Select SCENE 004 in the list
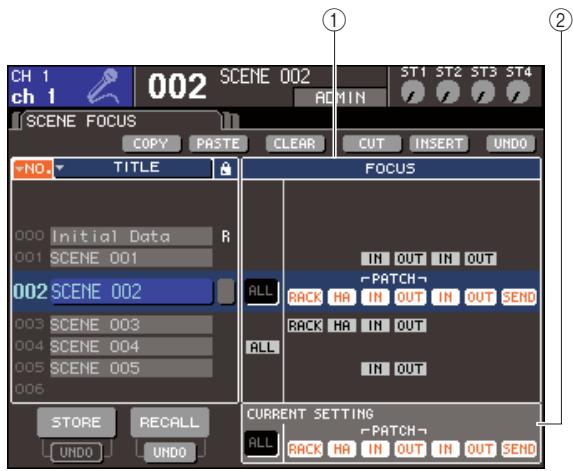Viewport: 573px width, 471px height. point(131,346)
